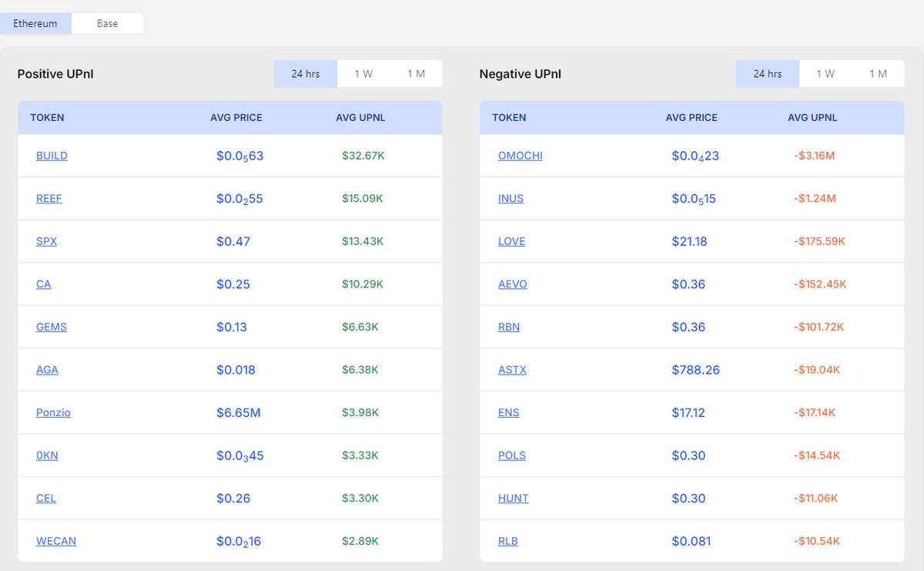
Task: Open the LOVE token link
Action: click(x=512, y=241)
